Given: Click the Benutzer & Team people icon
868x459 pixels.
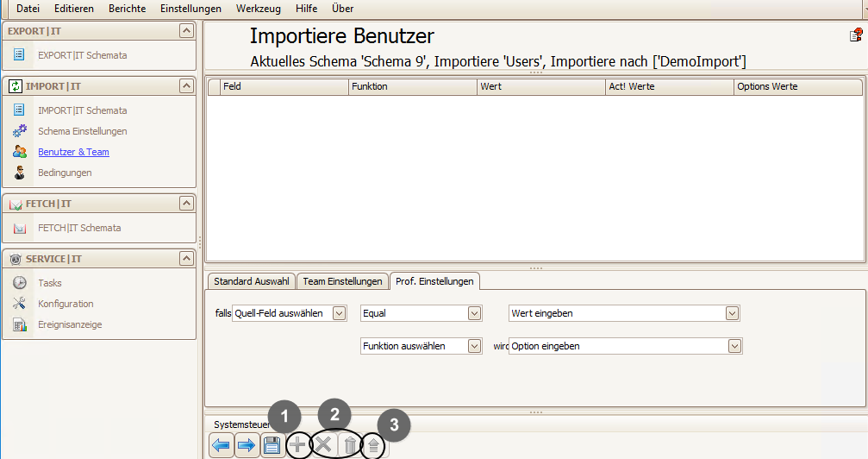Looking at the screenshot, I should click(x=19, y=151).
